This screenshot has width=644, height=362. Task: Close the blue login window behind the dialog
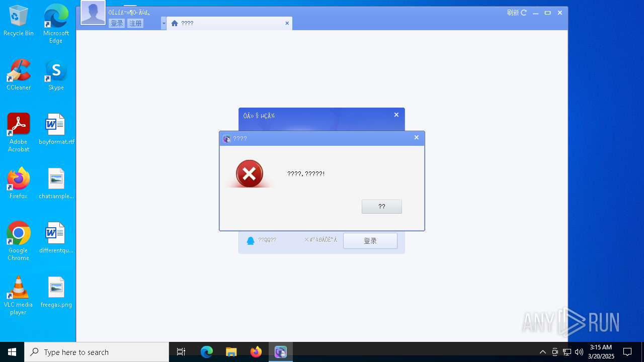[396, 115]
